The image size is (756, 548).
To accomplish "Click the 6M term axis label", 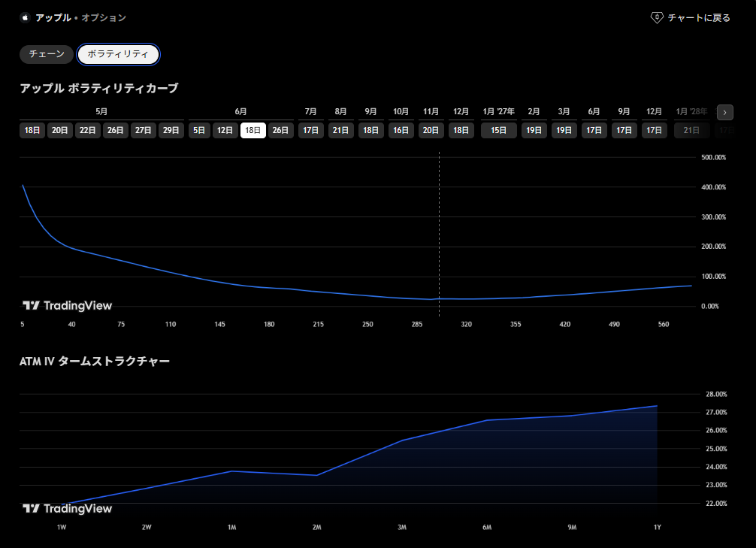I will click(x=487, y=527).
